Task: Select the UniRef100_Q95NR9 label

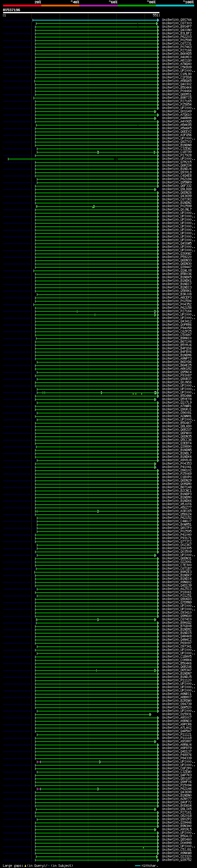Action: pyautogui.click(x=176, y=182)
